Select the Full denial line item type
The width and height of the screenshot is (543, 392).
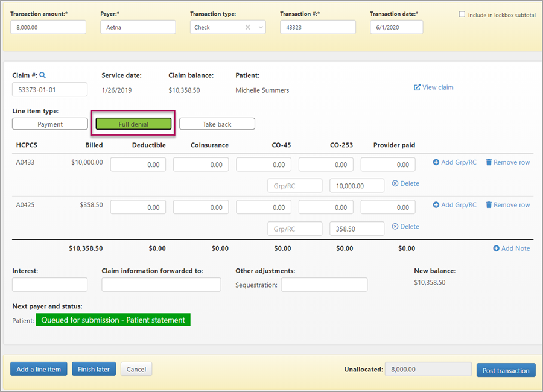(x=133, y=124)
